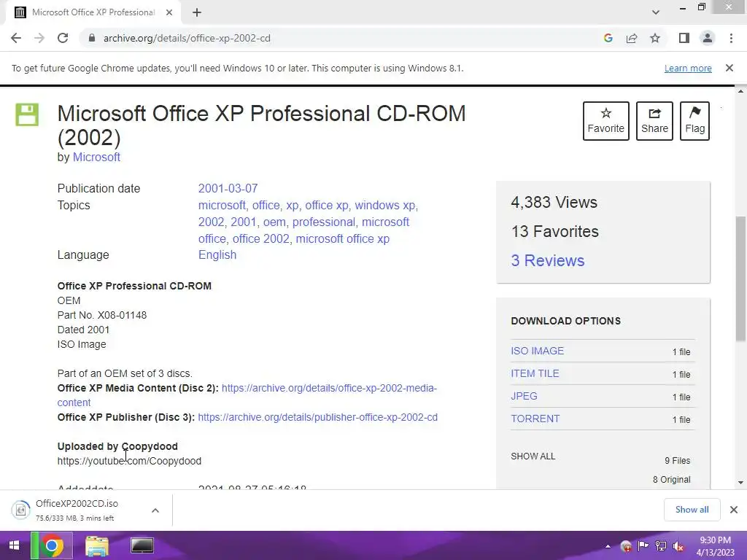Click the page vertical scrollbar thumb
Viewport: 747px width, 560px height.
740,278
